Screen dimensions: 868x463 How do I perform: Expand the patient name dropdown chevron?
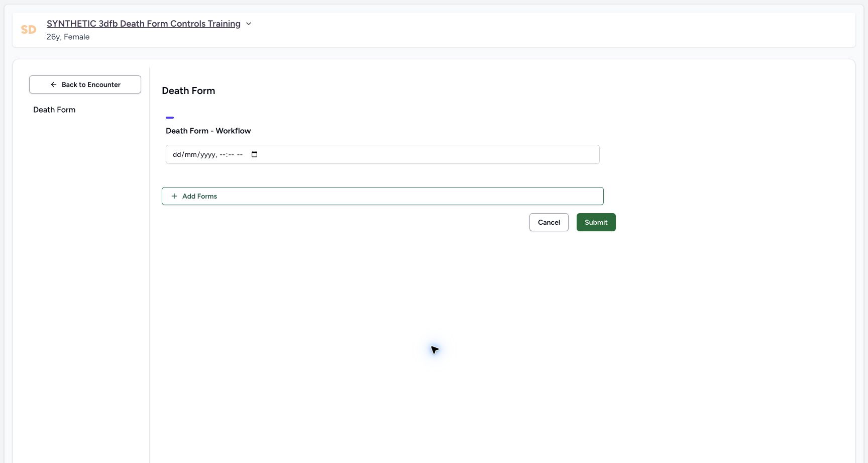pos(249,24)
